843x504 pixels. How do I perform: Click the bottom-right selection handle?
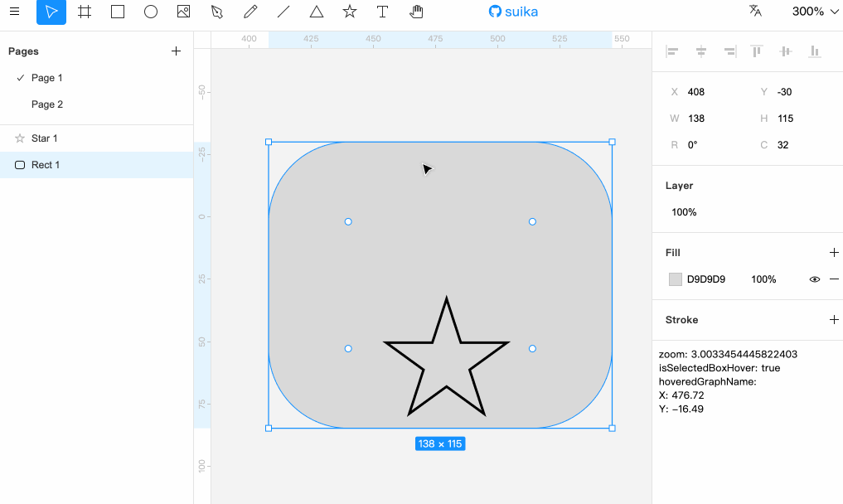click(612, 429)
